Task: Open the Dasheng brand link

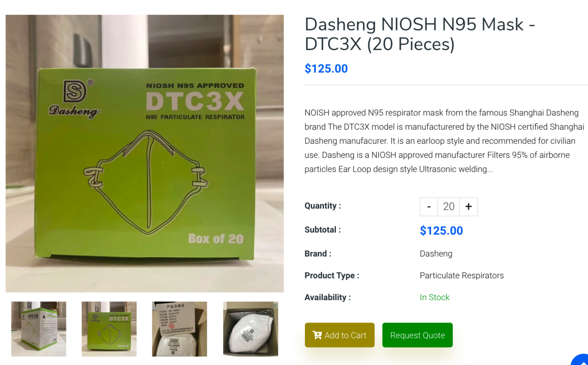Action: pyautogui.click(x=436, y=254)
